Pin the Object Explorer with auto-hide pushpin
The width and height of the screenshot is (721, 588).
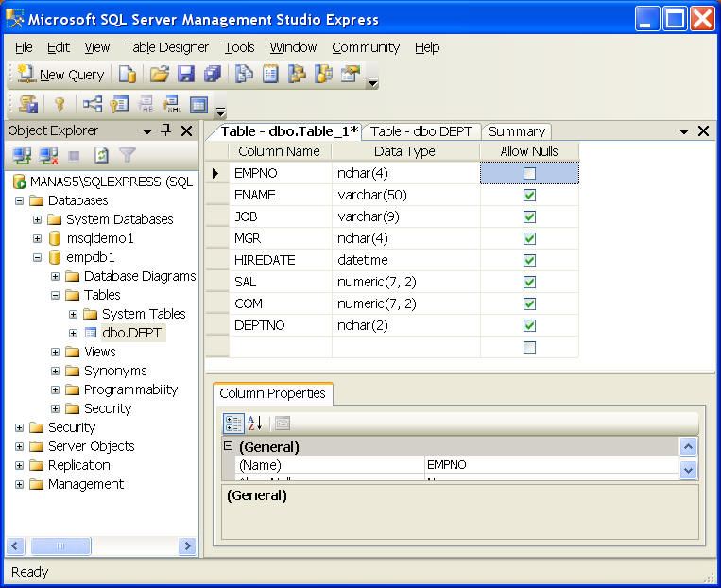166,130
